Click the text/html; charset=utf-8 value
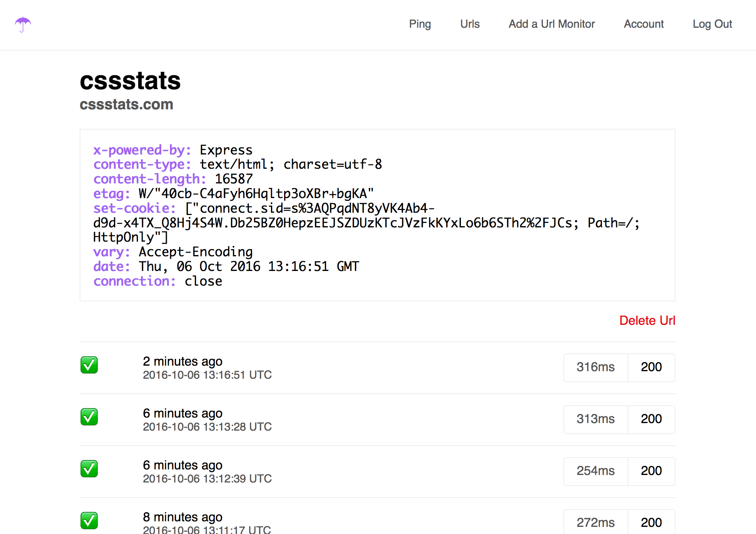The image size is (756, 534). (291, 164)
